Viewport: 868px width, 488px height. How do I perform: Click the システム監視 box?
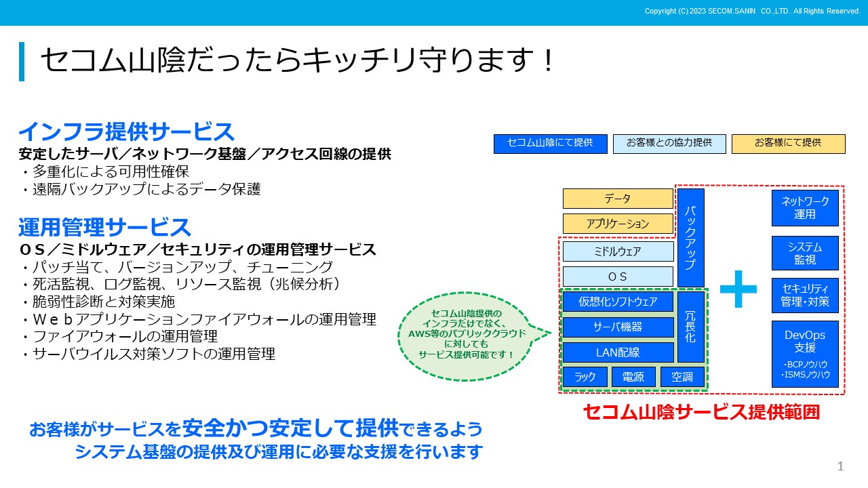coord(805,253)
